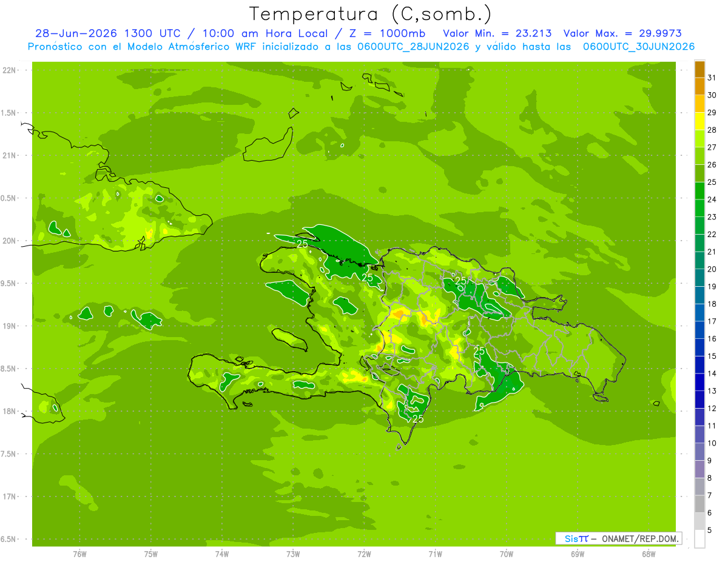Click the "18N" latitude axis label
Screen dimensions: 728x562
10,411
